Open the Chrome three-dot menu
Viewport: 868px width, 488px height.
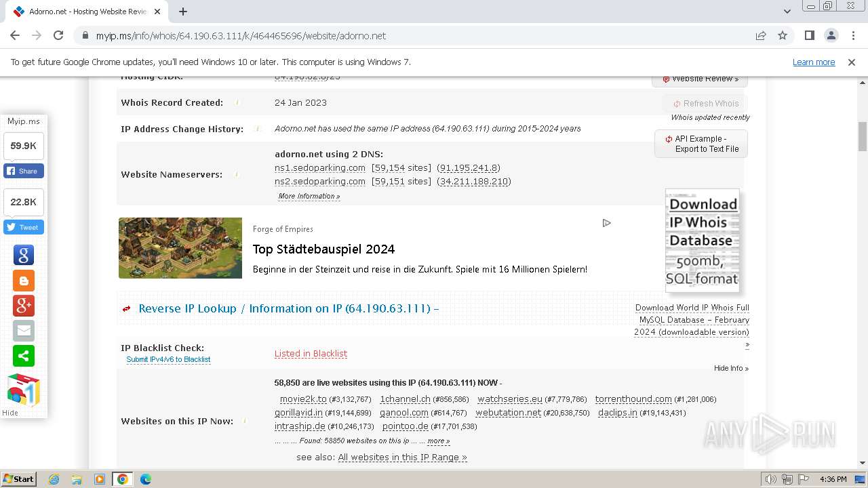tap(852, 35)
